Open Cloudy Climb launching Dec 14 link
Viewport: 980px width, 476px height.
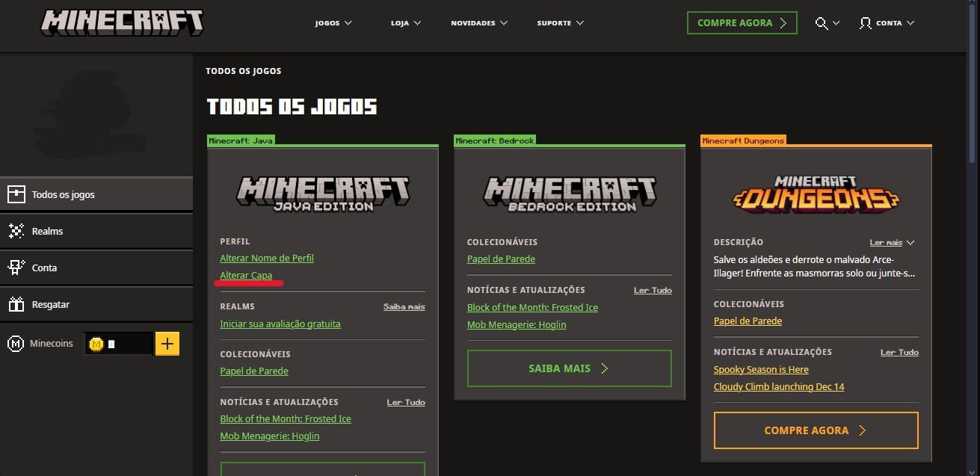pyautogui.click(x=779, y=387)
